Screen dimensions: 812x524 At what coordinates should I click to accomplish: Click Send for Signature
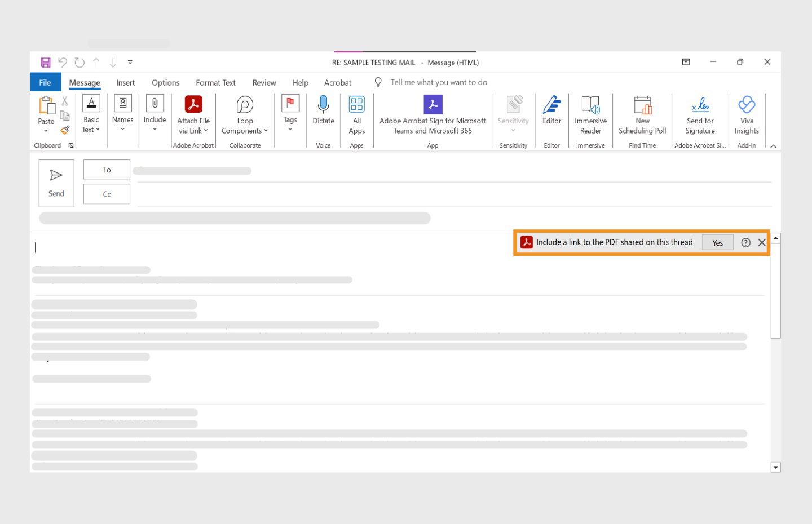click(700, 115)
